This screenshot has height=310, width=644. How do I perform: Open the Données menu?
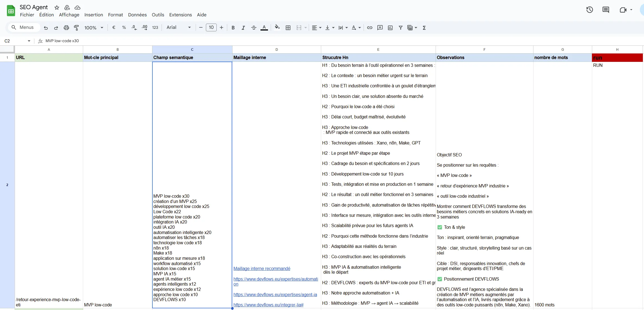point(137,15)
